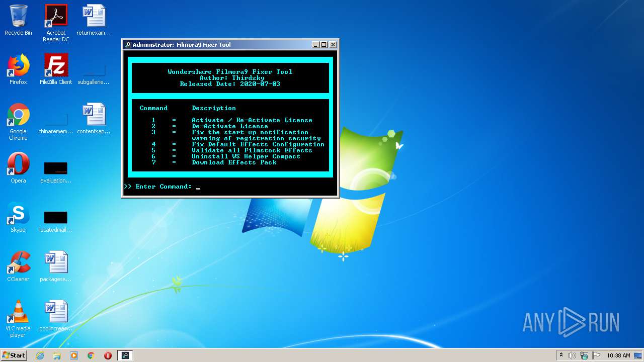Image resolution: width=644 pixels, height=362 pixels.
Task: Click 'Wondershare Filmora9 Fixer Tool' heading
Action: click(230, 72)
